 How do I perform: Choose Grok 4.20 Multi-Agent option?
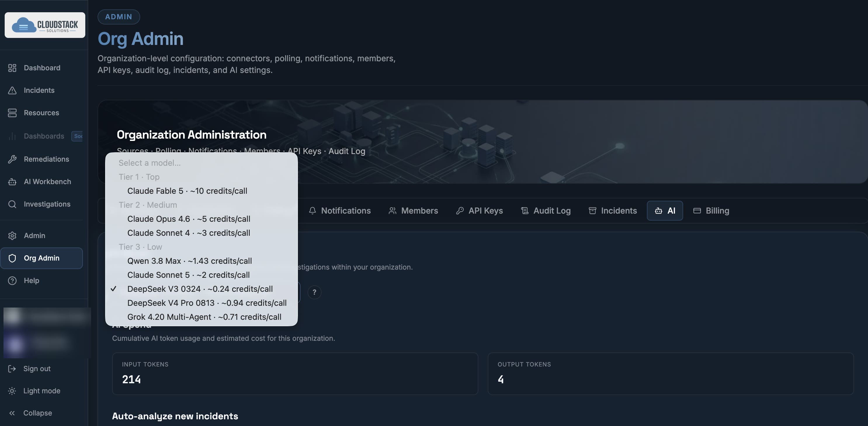202,317
